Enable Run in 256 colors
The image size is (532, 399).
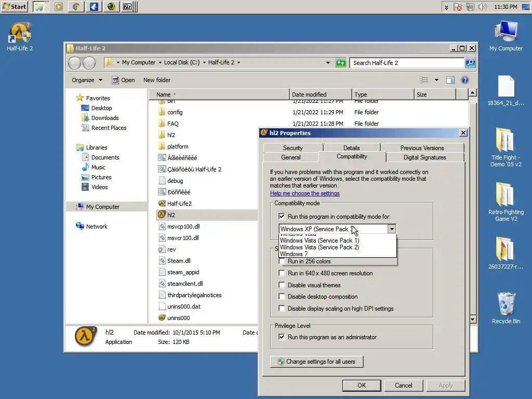(282, 261)
